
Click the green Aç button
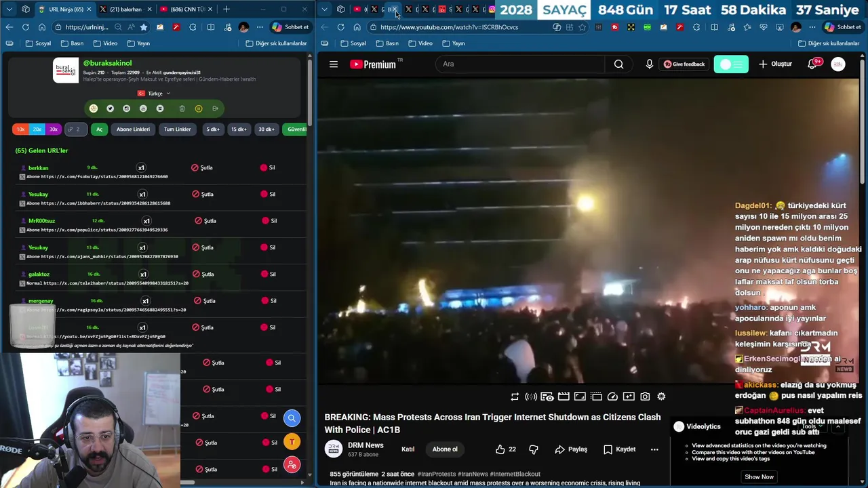[99, 129]
